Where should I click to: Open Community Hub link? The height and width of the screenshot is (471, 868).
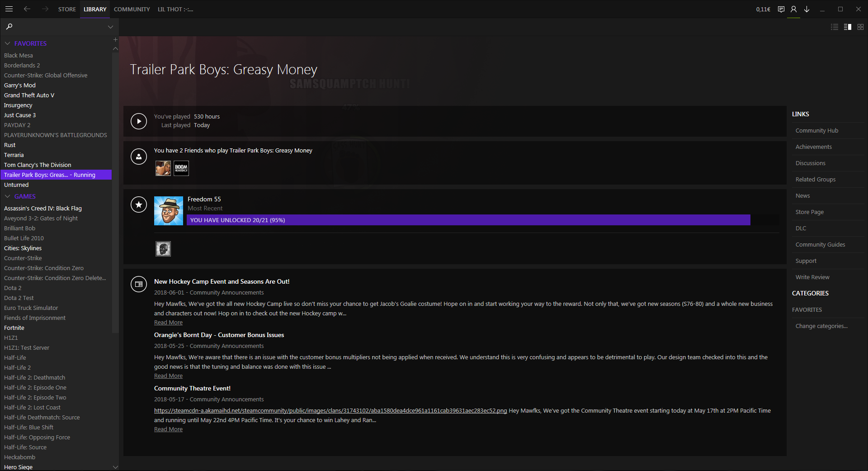(817, 131)
